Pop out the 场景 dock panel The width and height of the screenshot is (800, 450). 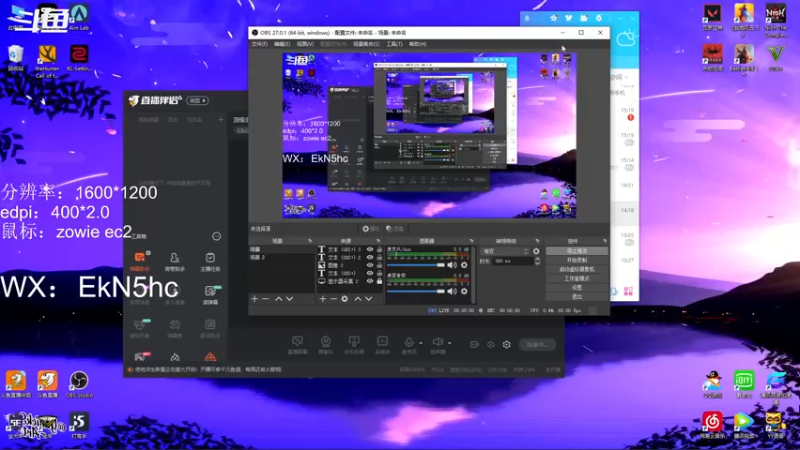310,241
